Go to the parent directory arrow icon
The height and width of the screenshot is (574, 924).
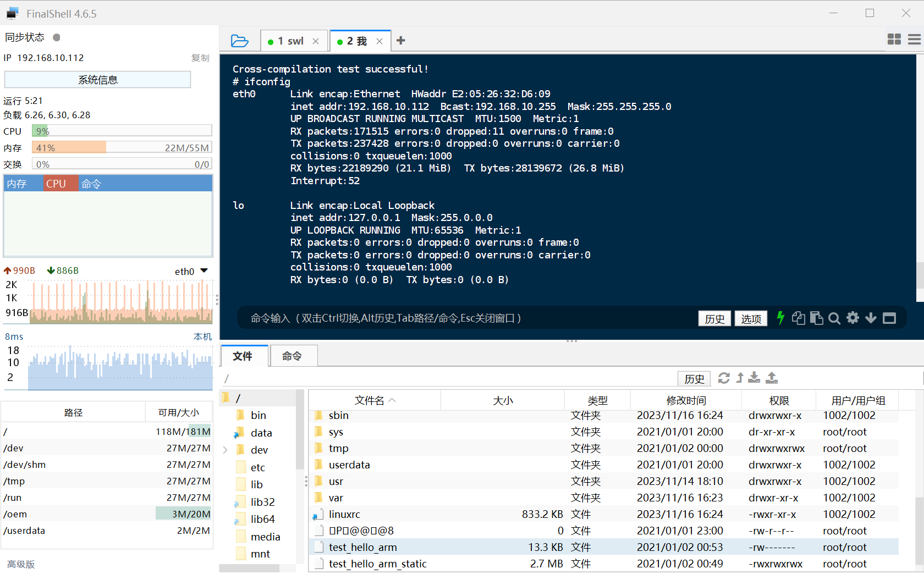tap(740, 378)
